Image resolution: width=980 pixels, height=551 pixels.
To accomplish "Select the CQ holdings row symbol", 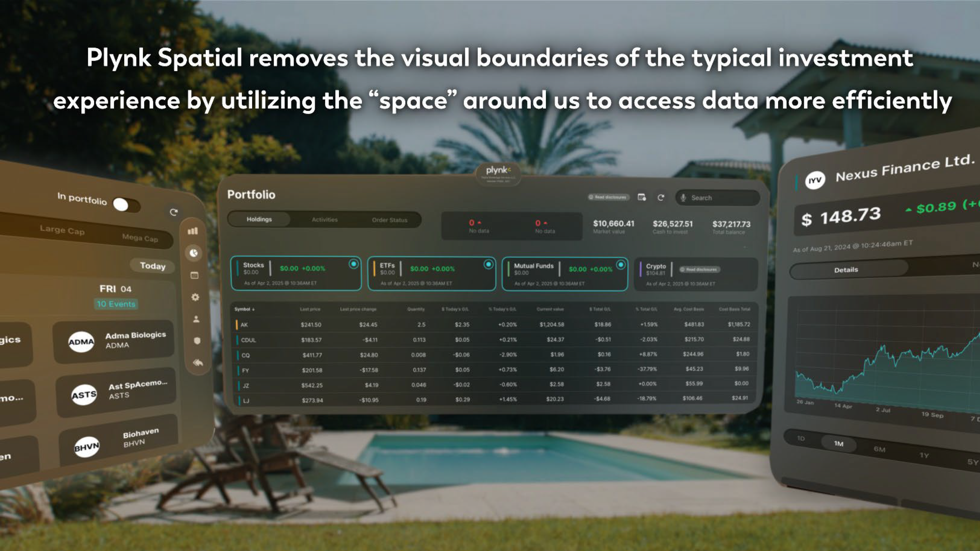I will coord(245,355).
